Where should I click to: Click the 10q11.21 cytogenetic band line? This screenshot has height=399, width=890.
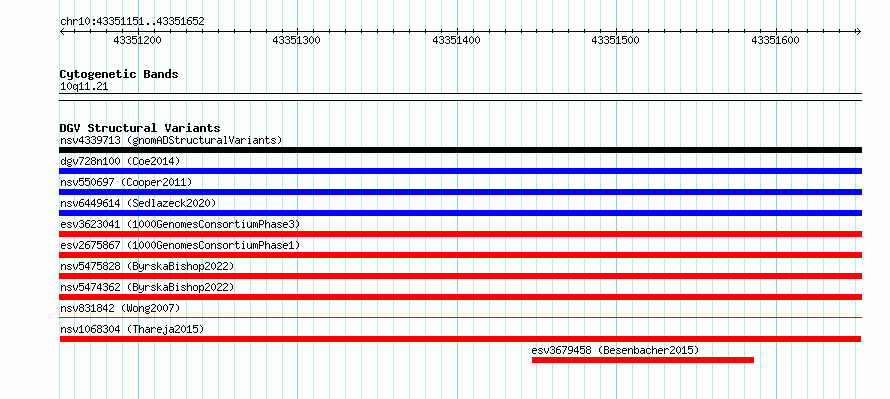click(x=460, y=97)
